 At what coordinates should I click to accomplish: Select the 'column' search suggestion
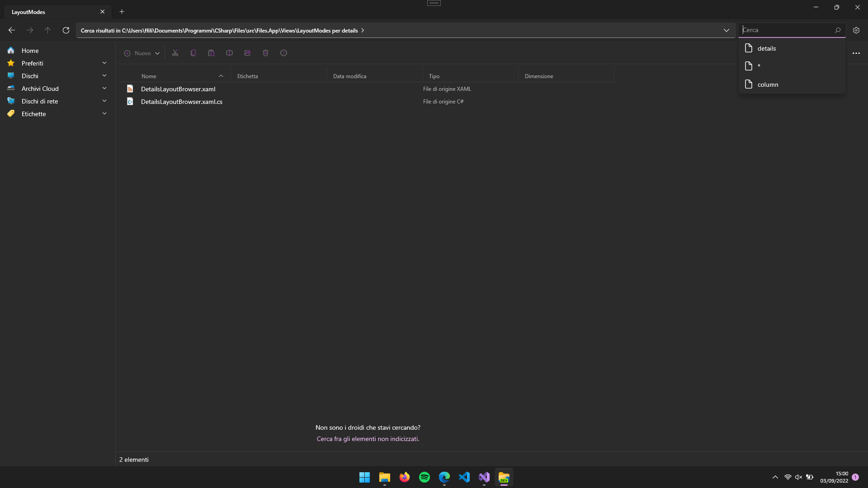792,84
